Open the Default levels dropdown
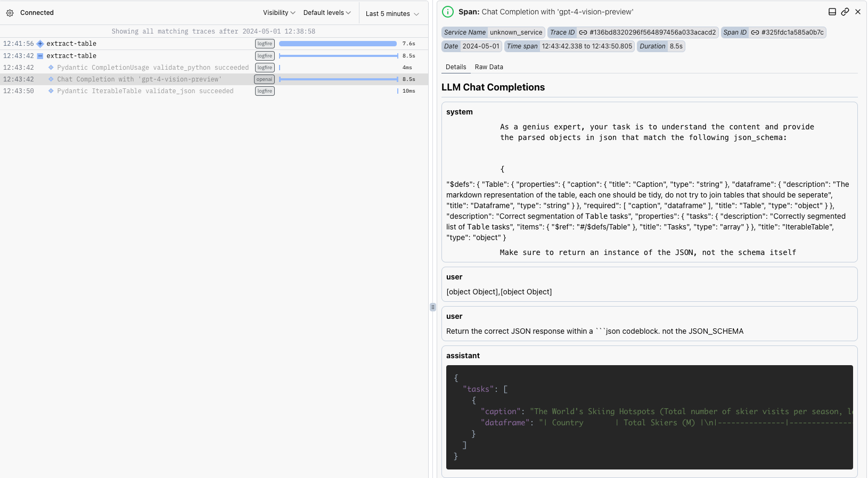This screenshot has height=478, width=868. 327,13
